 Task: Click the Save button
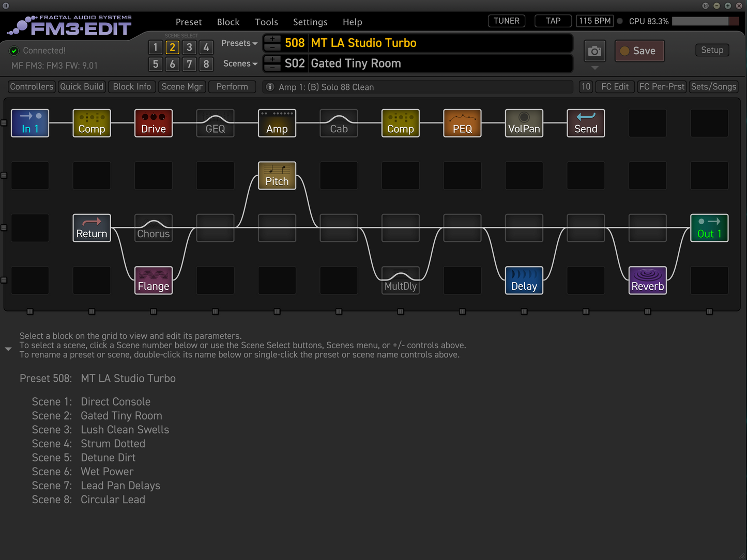(639, 51)
